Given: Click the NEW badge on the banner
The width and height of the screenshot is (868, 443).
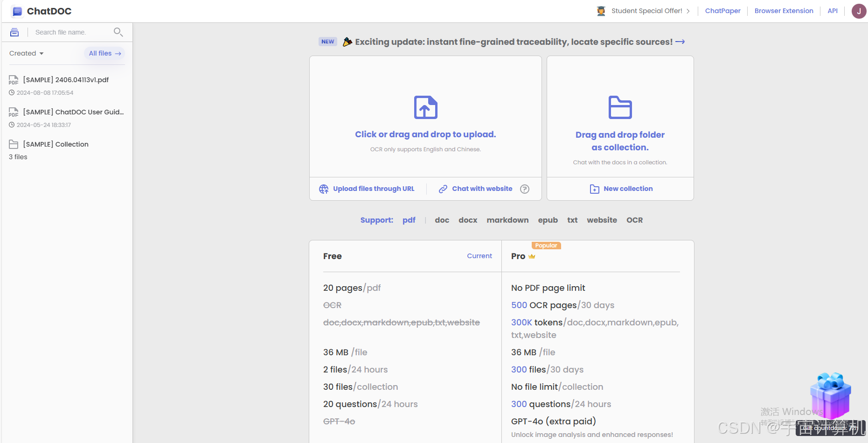Looking at the screenshot, I should (328, 42).
